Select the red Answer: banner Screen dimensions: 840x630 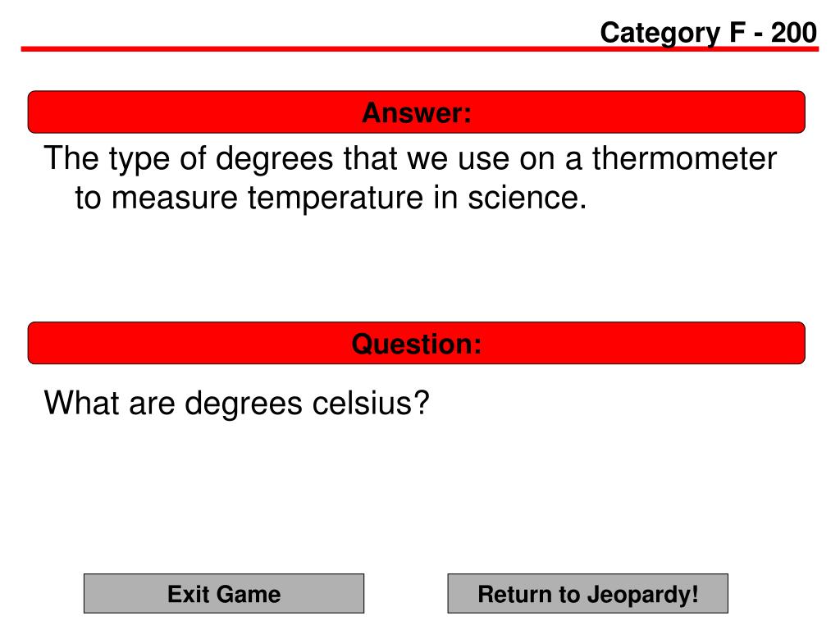(416, 112)
